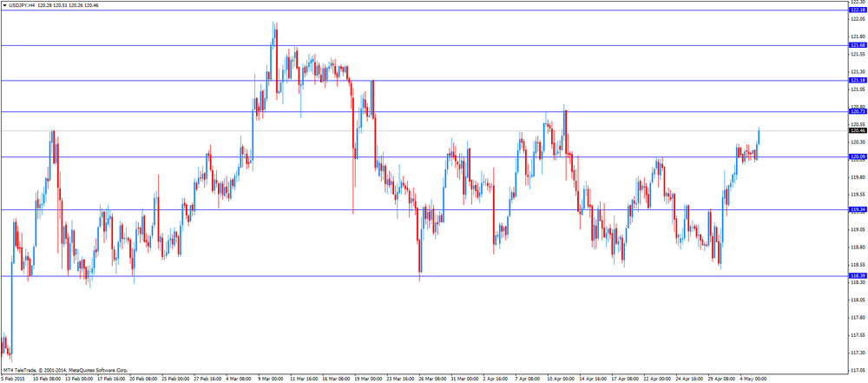Click the 29 Apr 08:00 time label
The width and height of the screenshot is (868, 383).
coord(721,380)
